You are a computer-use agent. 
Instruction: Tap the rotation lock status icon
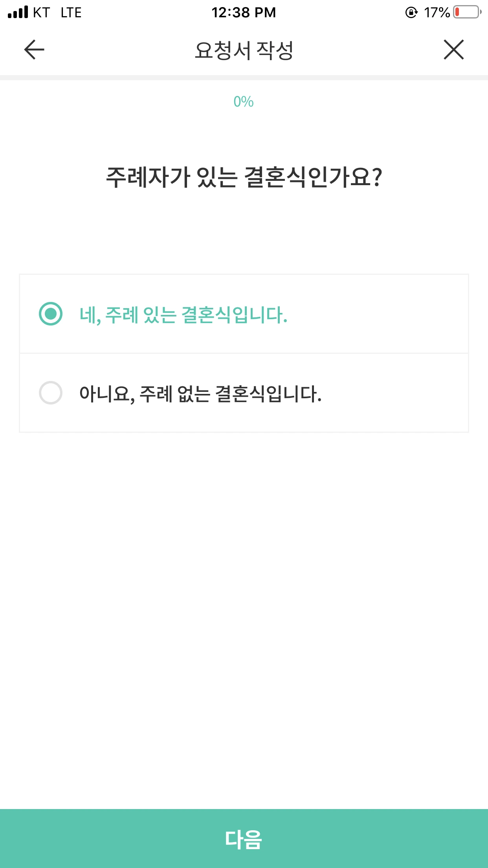click(x=411, y=13)
